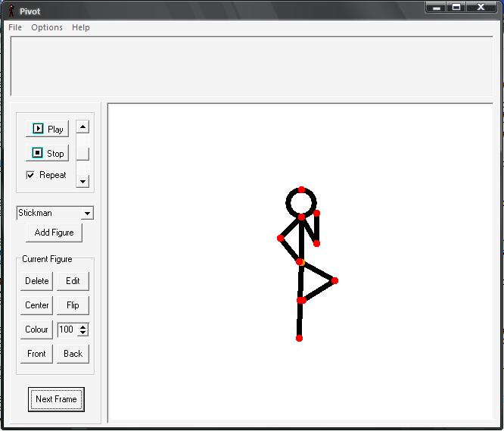Send figure to Back
The width and height of the screenshot is (504, 431).
pyautogui.click(x=73, y=354)
